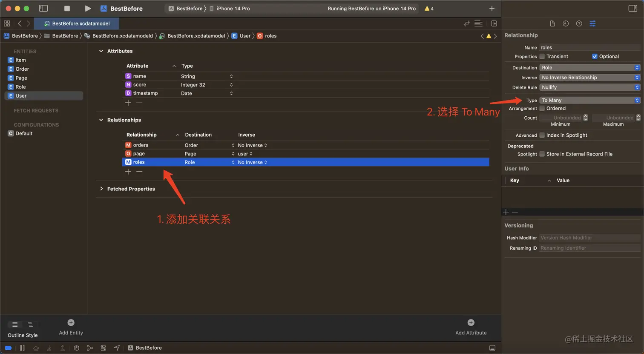Click the step into debug icon
The height and width of the screenshot is (354, 644).
click(x=49, y=348)
